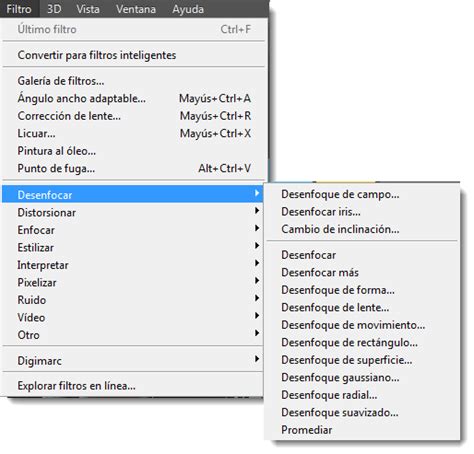Open Explorar filtros en línea
The image size is (474, 454).
[133, 386]
